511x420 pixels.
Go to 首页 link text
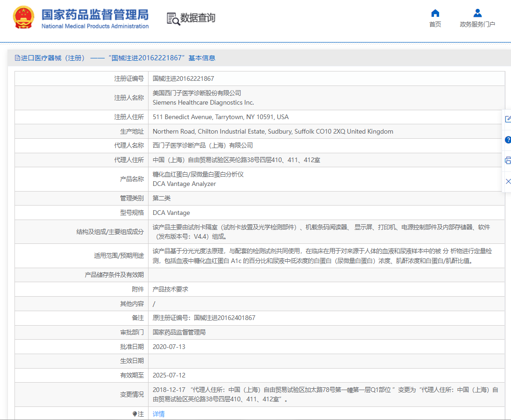point(435,24)
